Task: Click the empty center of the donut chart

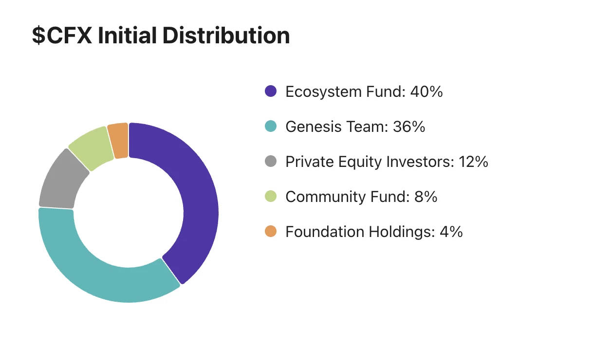Action: pos(129,213)
